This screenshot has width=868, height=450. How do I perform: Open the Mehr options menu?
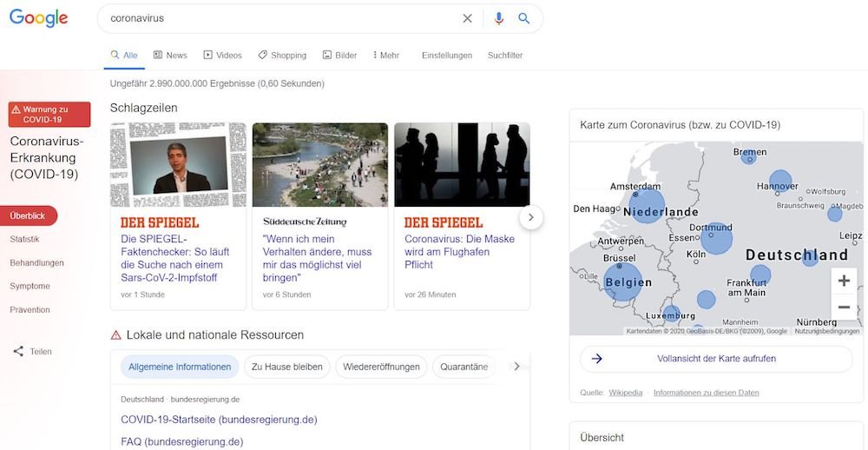(386, 56)
